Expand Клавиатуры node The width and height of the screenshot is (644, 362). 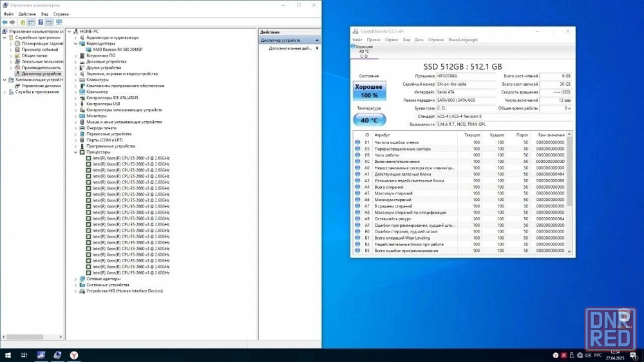click(76, 80)
